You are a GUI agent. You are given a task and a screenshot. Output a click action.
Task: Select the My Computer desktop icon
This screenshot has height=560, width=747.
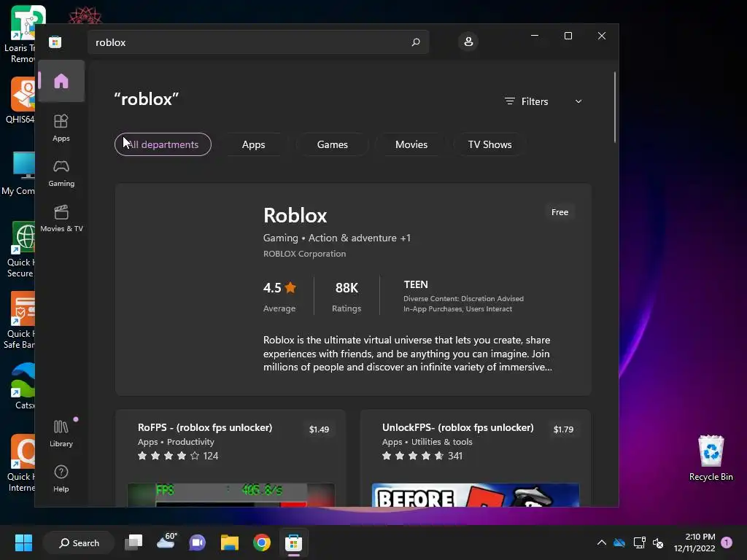[x=19, y=174]
